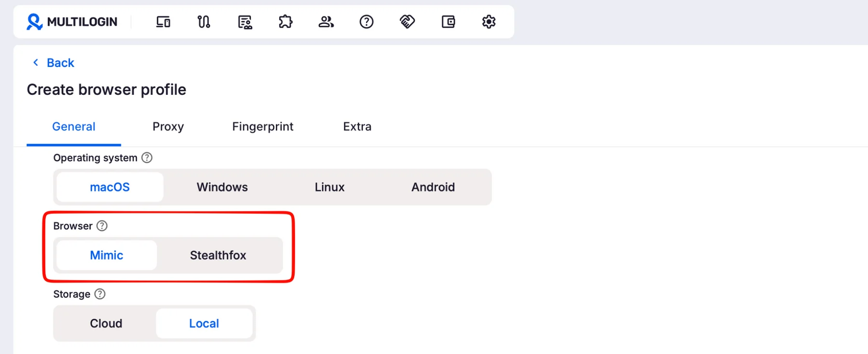Switch to the General tab

(x=74, y=127)
